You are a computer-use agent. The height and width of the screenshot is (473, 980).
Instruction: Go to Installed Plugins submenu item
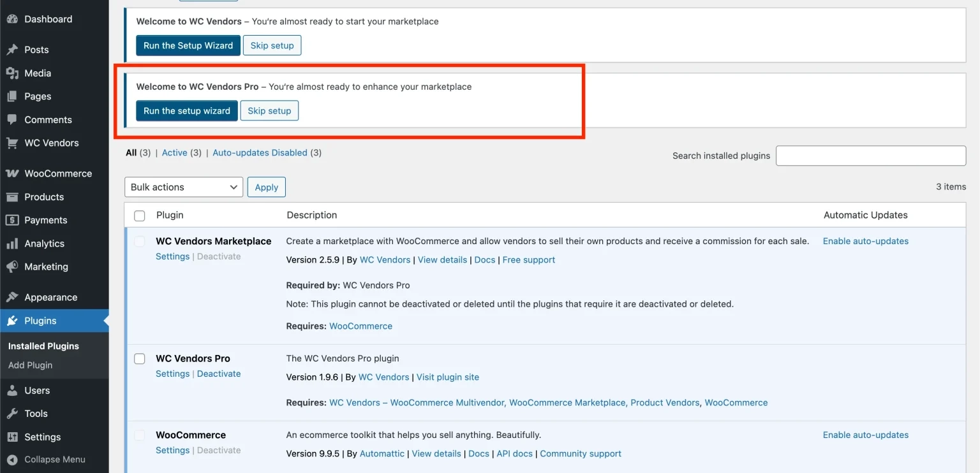tap(43, 346)
